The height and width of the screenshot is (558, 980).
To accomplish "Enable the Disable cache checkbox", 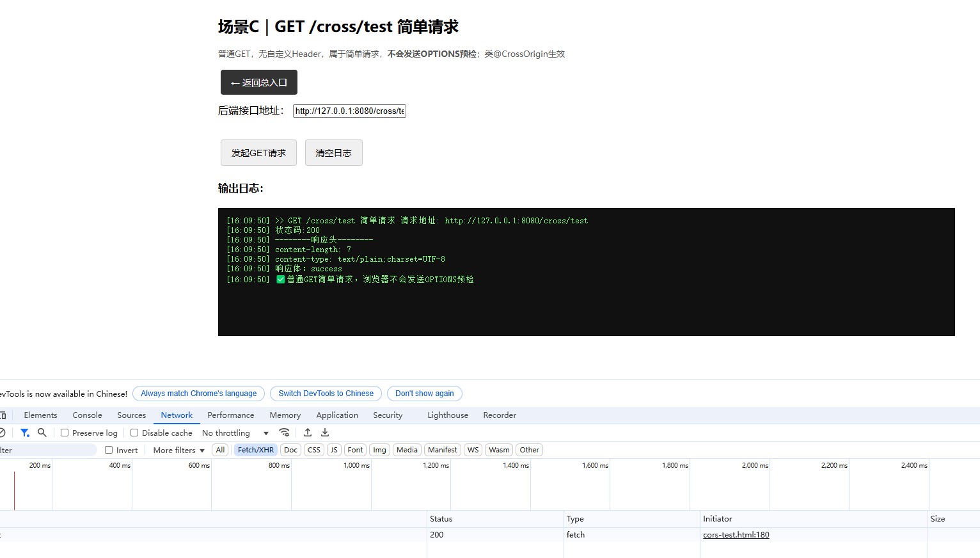I will (x=134, y=433).
